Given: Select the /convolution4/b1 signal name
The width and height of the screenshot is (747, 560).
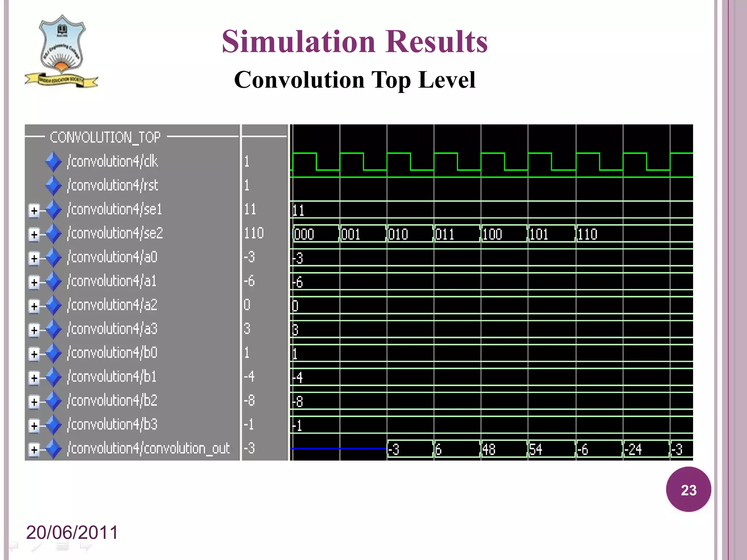Looking at the screenshot, I should (x=112, y=377).
